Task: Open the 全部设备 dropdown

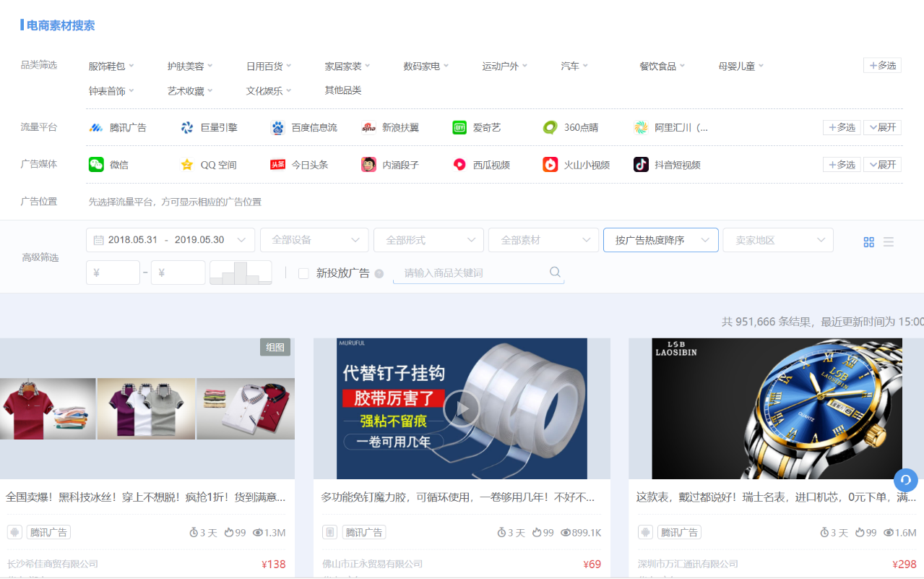Action: point(314,240)
